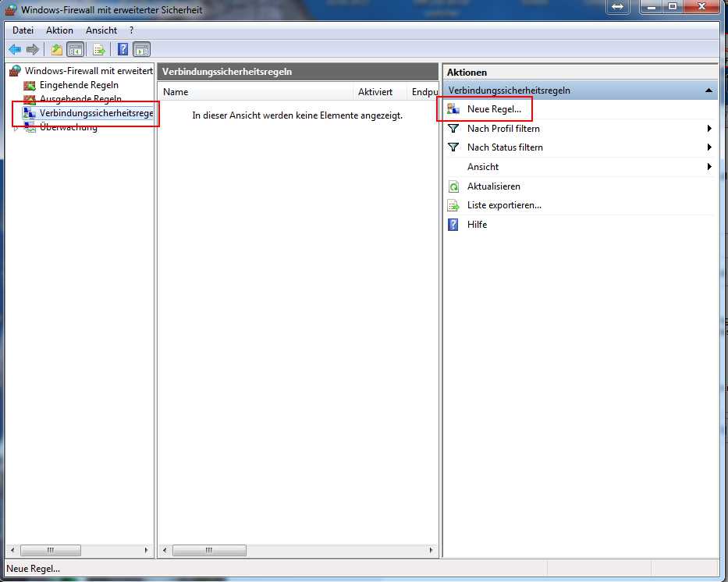Click the center pane scrollbar right arrow
The image size is (728, 582).
[431, 550]
